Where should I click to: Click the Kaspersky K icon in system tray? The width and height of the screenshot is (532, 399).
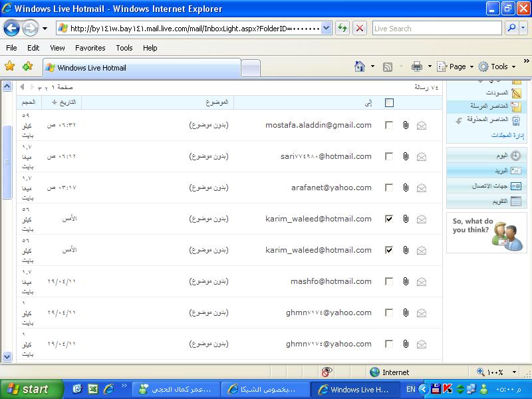pyautogui.click(x=448, y=389)
